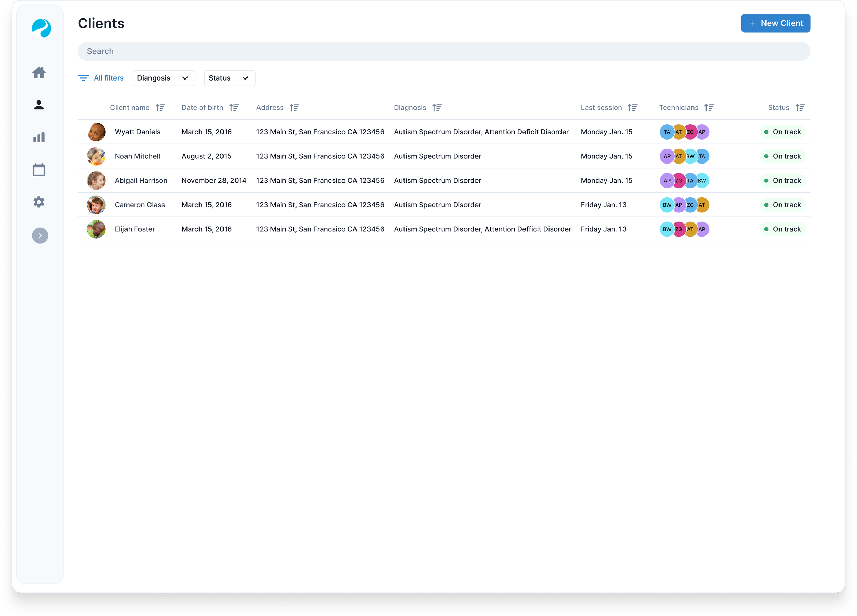The width and height of the screenshot is (857, 616).
Task: Click the Search input field
Action: coord(444,51)
